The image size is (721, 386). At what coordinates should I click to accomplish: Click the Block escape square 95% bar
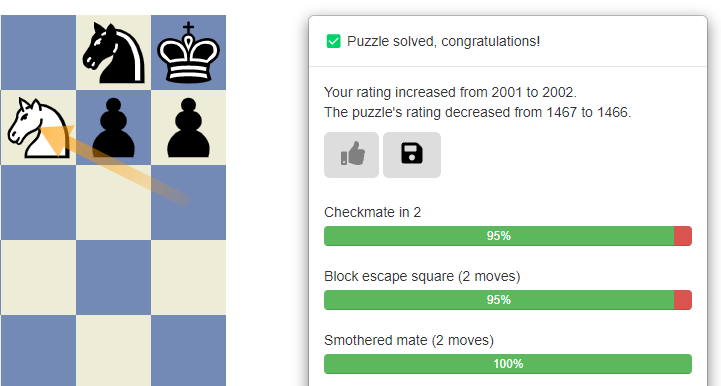click(x=508, y=300)
